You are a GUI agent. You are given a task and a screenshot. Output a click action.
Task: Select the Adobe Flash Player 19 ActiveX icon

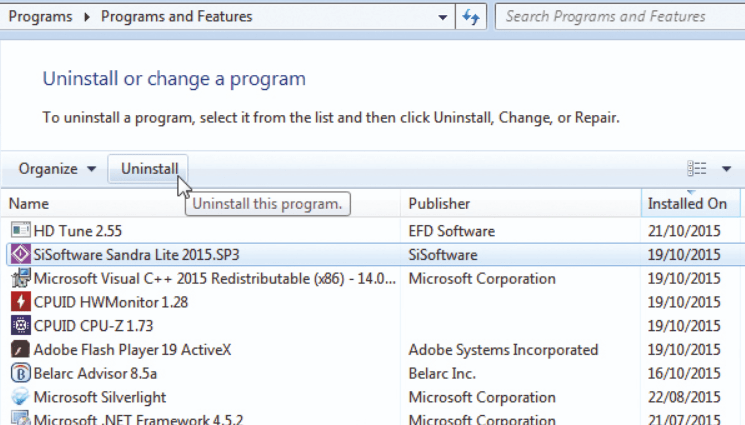pos(20,349)
